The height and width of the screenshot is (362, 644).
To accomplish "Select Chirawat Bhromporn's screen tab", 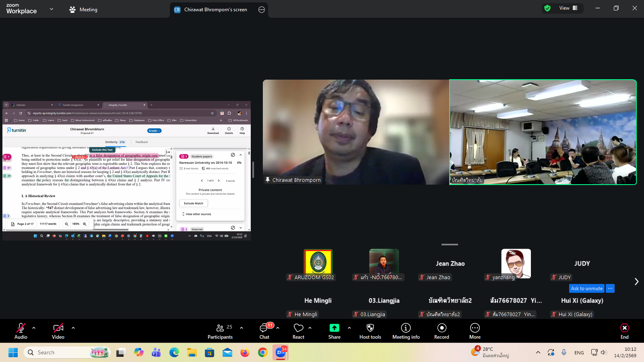I will pos(215,10).
